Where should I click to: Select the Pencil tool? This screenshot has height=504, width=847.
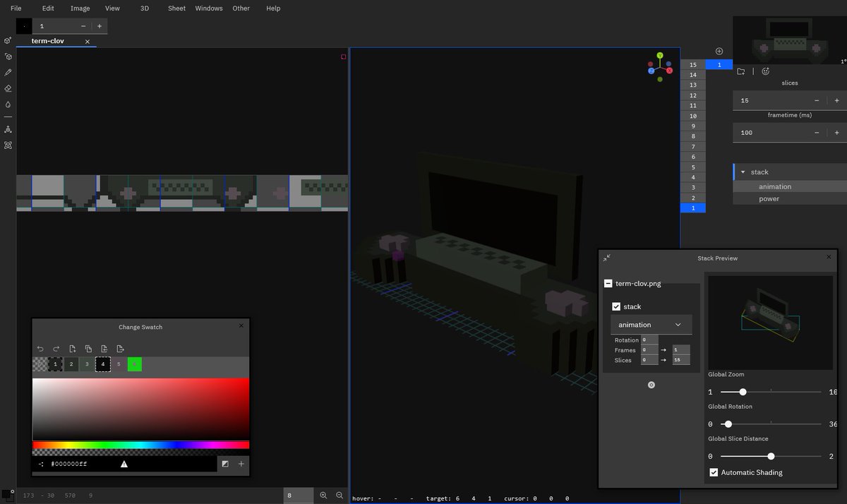[x=8, y=72]
